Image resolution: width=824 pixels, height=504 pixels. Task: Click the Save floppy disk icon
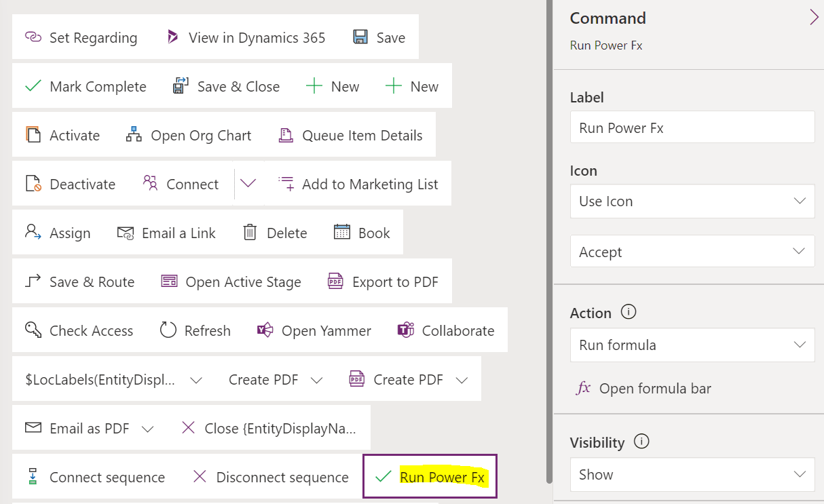360,37
